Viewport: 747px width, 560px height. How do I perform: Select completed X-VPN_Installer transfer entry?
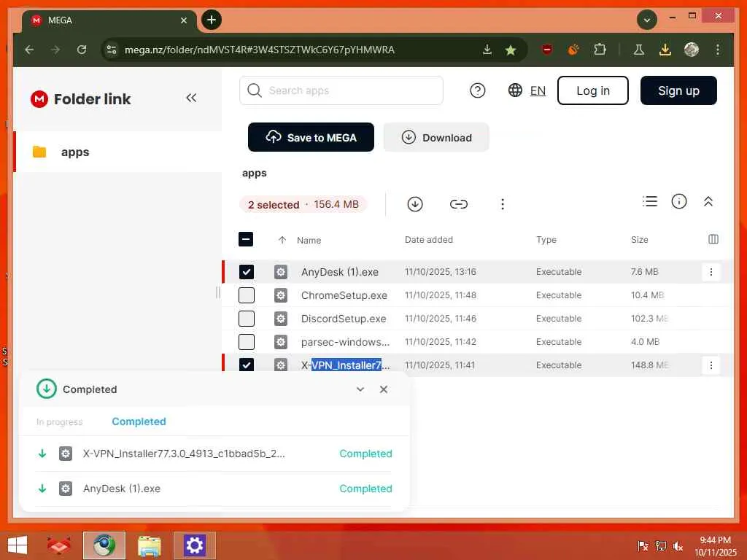214,454
